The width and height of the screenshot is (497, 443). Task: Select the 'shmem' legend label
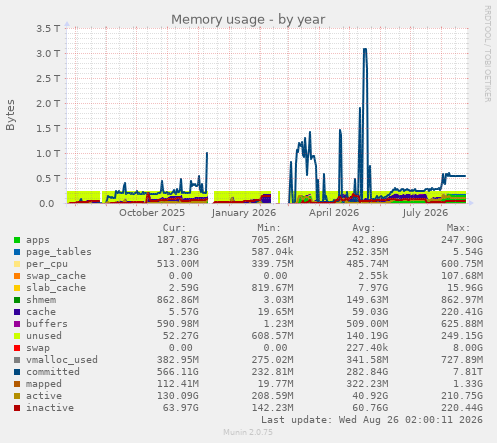tap(41, 300)
